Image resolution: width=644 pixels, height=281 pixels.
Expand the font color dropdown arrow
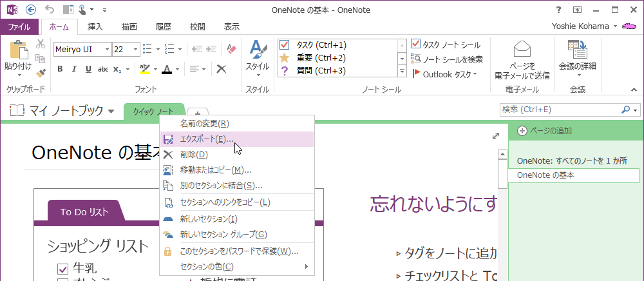[177, 69]
